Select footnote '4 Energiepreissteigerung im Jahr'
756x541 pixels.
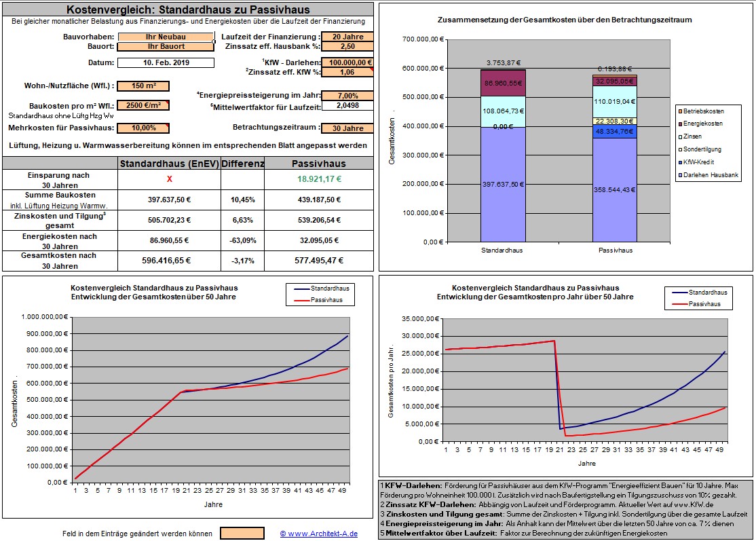click(557, 523)
